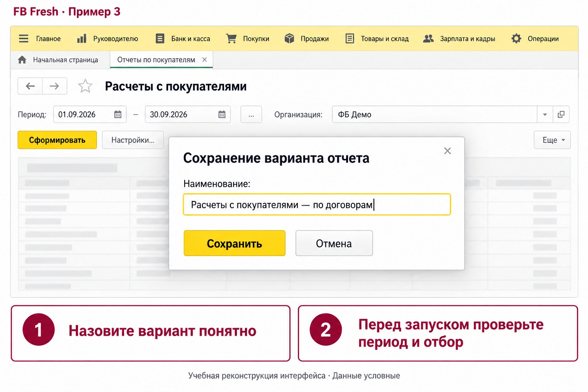Open the organization card icon next to ФБ Демо
Screen dimensions: 588x392
pyautogui.click(x=561, y=114)
